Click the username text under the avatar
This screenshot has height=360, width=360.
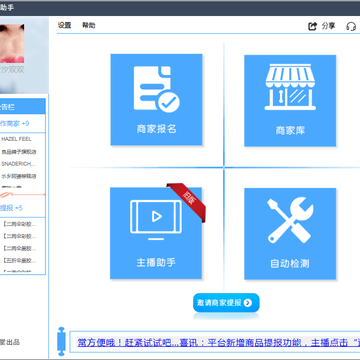coord(12,70)
